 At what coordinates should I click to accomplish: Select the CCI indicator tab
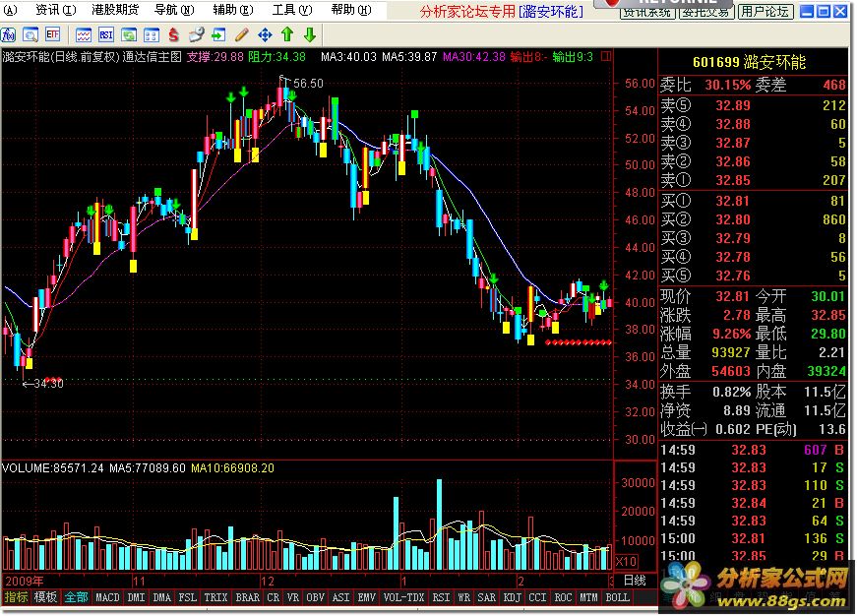coord(538,597)
